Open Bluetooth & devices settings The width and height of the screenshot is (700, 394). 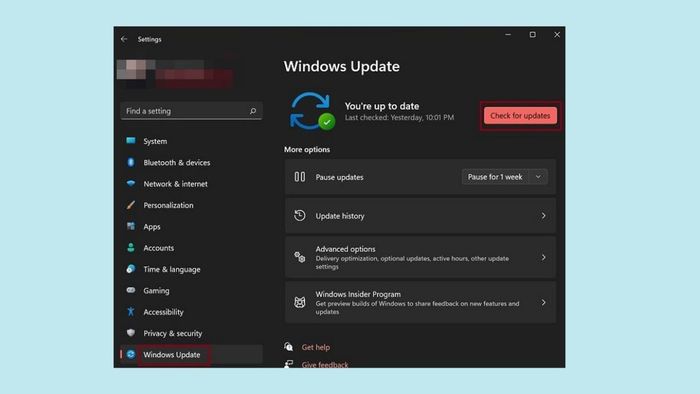[x=191, y=162]
